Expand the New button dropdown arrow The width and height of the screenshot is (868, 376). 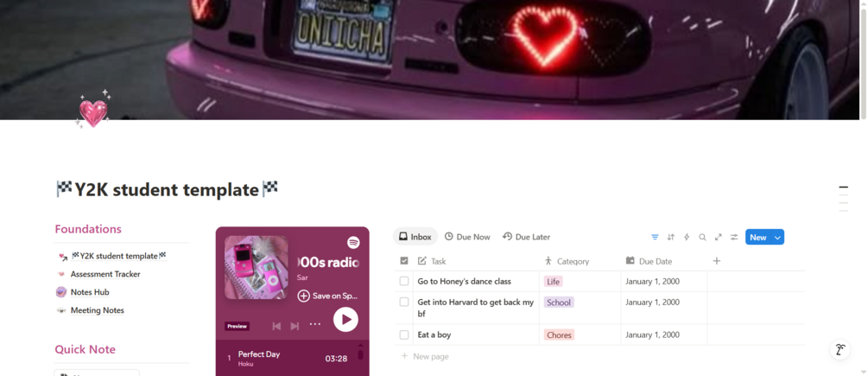(x=778, y=237)
